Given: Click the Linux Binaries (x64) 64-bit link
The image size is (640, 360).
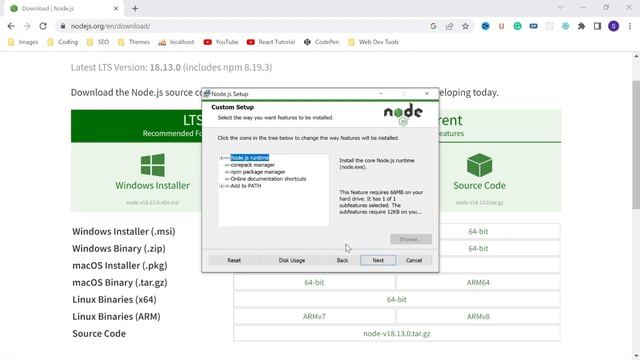Looking at the screenshot, I should (396, 300).
